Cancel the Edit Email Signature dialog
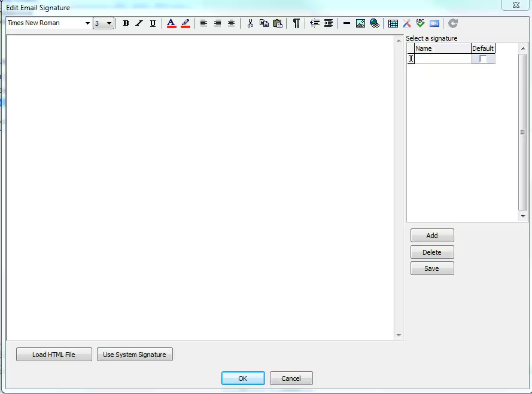Image resolution: width=532 pixels, height=394 pixels. (x=291, y=378)
